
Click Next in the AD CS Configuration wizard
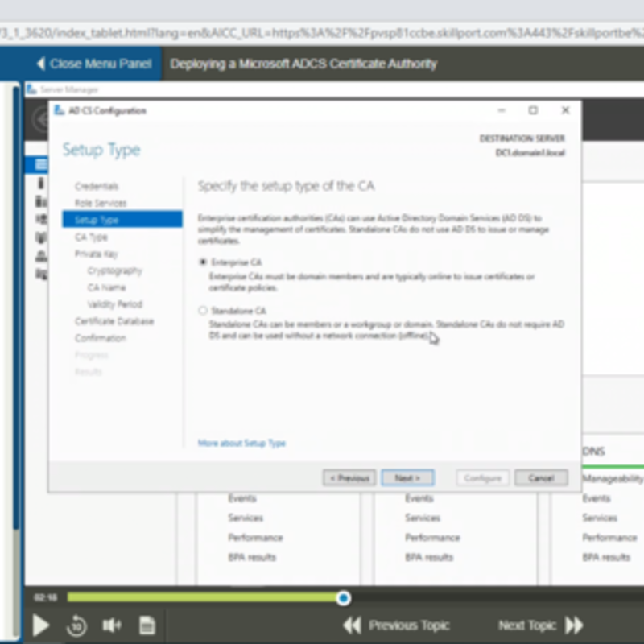(407, 478)
